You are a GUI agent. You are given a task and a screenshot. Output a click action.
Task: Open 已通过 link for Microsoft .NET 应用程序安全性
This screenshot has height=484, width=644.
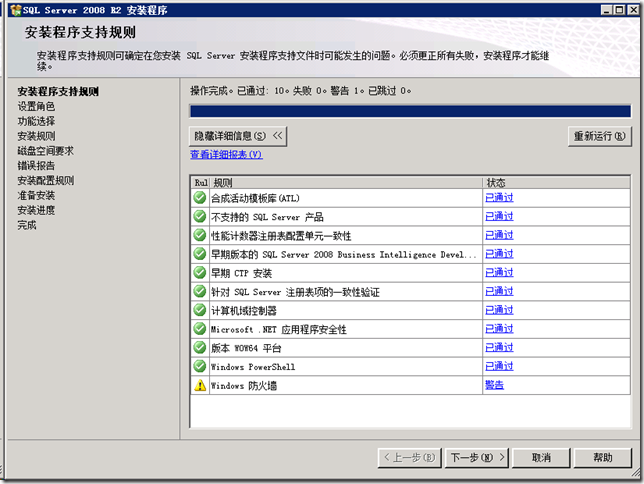tap(499, 329)
